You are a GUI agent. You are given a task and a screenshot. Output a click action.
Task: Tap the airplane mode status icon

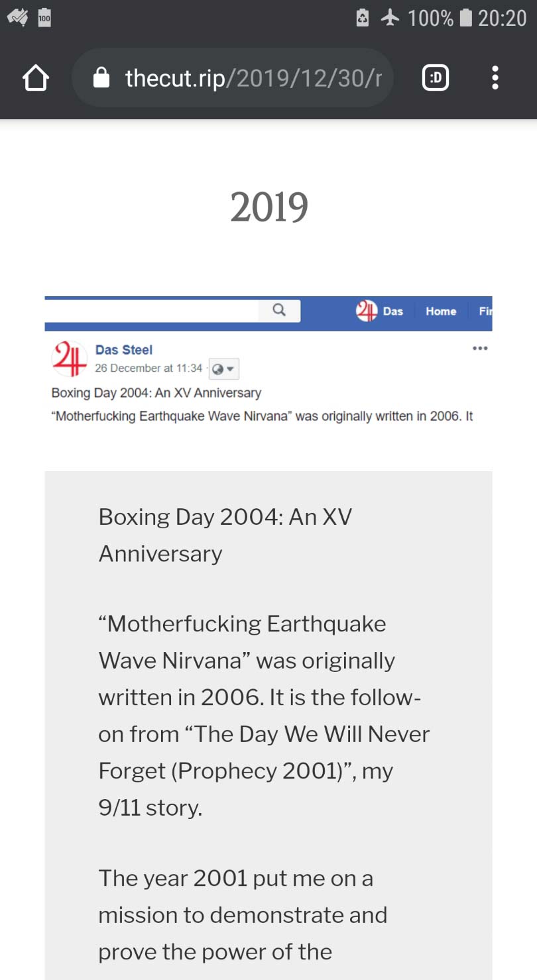point(390,18)
